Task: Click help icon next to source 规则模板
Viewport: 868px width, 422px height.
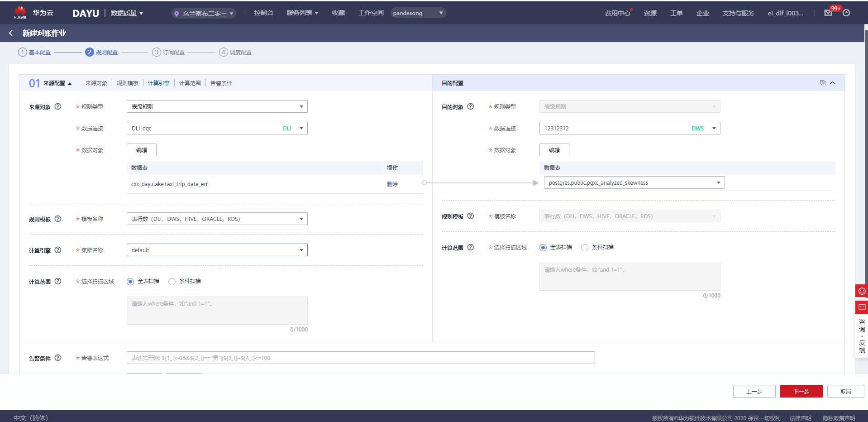Action: [x=58, y=219]
